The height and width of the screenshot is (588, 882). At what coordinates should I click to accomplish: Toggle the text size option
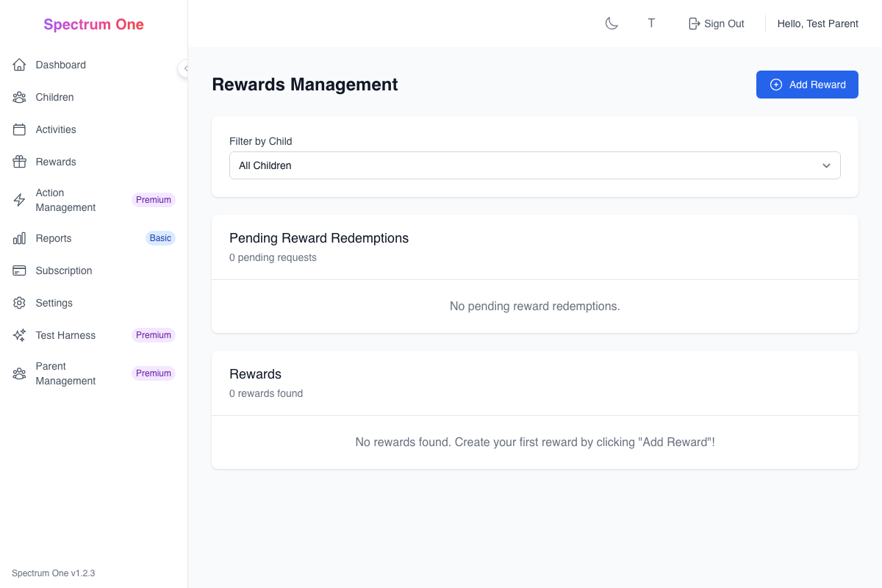click(x=651, y=23)
